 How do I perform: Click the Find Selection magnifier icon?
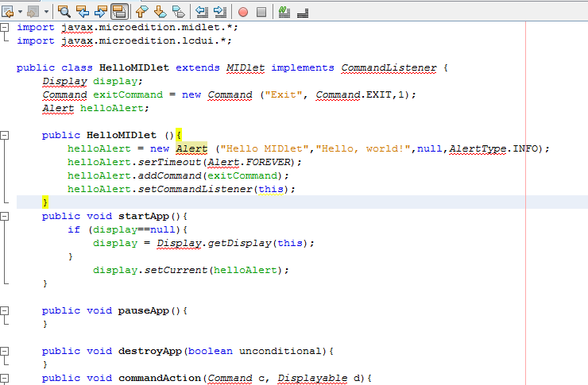64,12
